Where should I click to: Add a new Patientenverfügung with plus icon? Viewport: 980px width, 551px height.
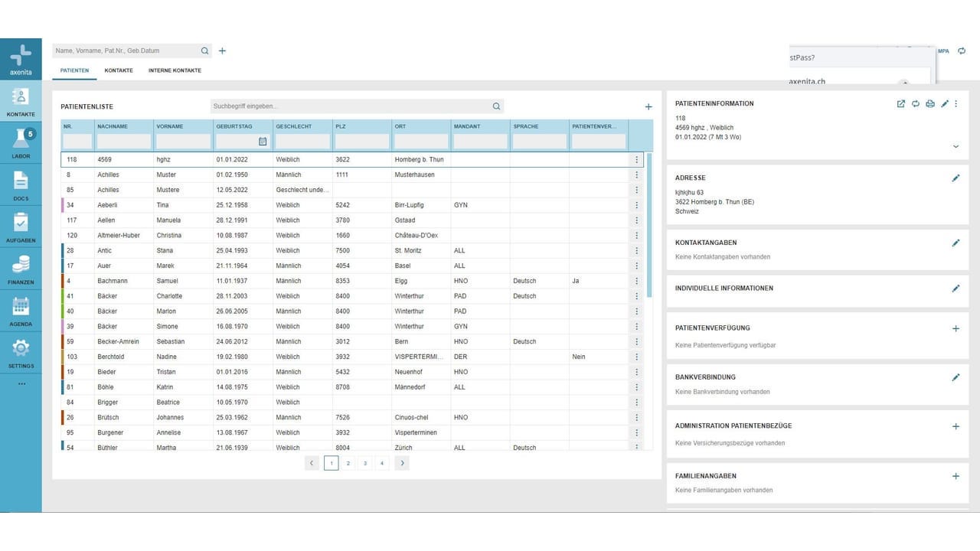(x=955, y=328)
